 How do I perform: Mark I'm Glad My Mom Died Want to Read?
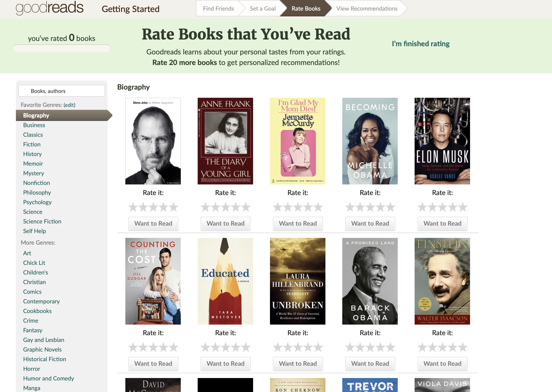(298, 224)
